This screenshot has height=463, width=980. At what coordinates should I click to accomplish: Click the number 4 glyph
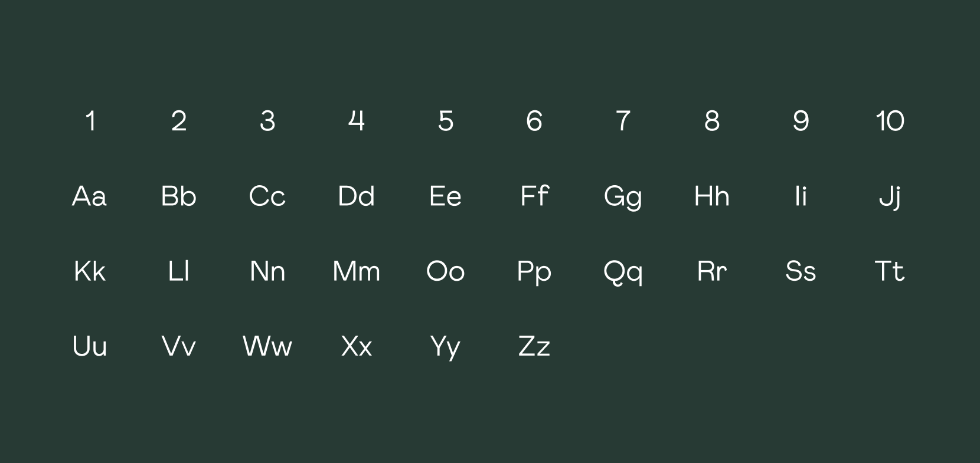point(357,121)
